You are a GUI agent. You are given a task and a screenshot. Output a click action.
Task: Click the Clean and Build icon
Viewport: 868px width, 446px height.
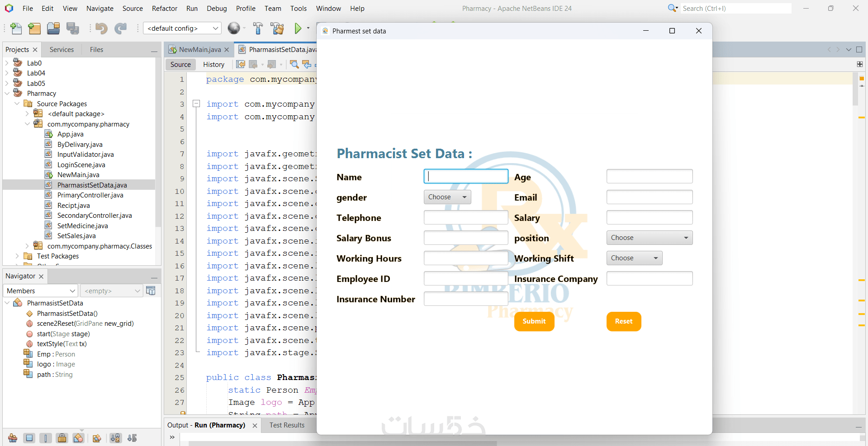coord(277,28)
